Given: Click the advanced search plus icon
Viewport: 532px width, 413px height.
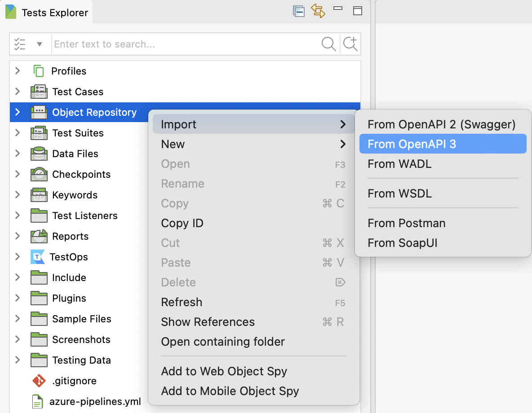Looking at the screenshot, I should point(350,44).
